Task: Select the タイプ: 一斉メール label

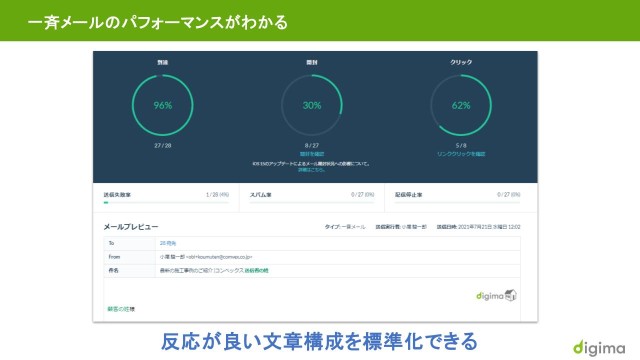Action: point(345,227)
